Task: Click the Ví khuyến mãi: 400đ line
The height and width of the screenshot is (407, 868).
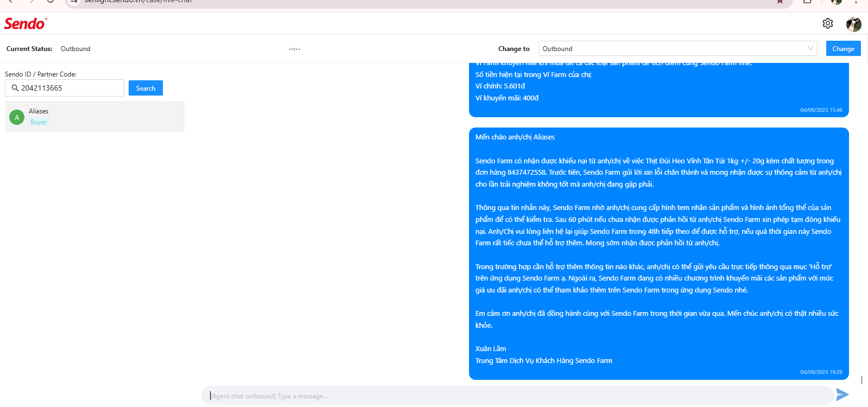Action: point(507,98)
